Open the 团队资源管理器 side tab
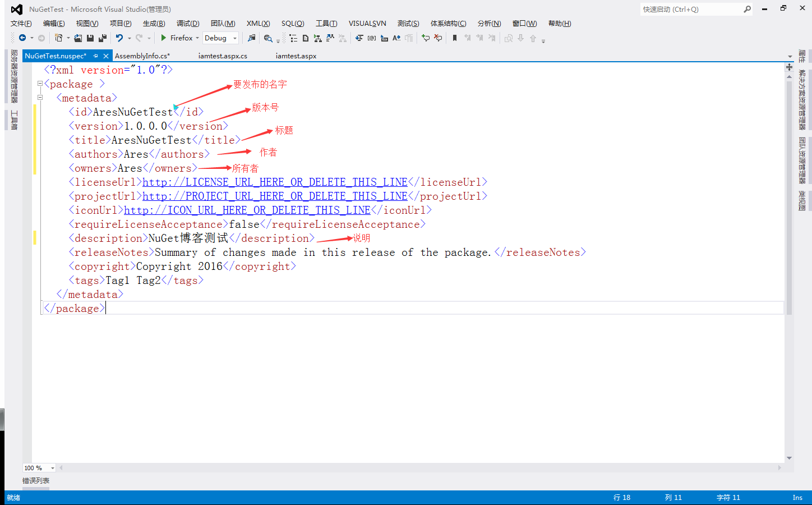812x505 pixels. point(802,160)
